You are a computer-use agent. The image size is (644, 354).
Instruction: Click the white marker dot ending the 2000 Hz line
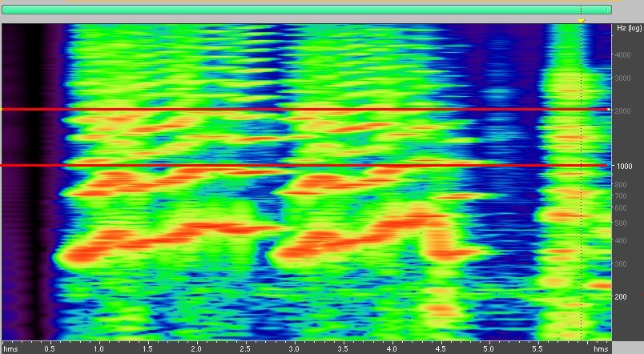pos(608,109)
